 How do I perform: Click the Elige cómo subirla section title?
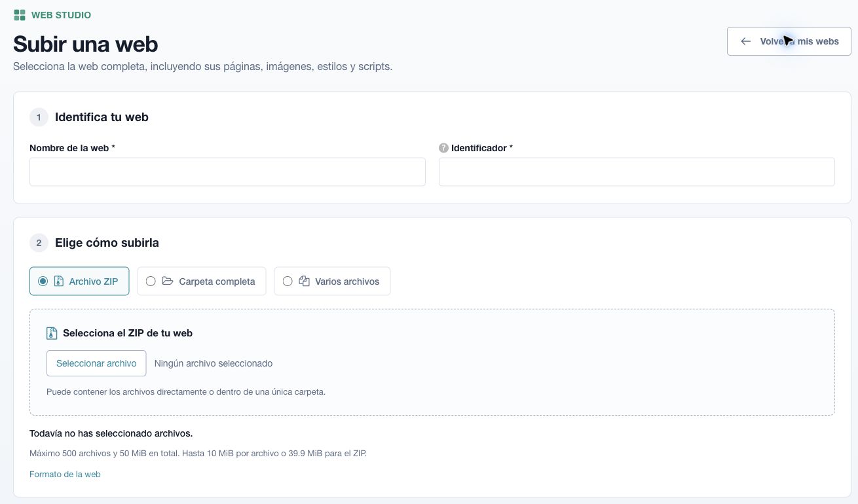pyautogui.click(x=107, y=243)
